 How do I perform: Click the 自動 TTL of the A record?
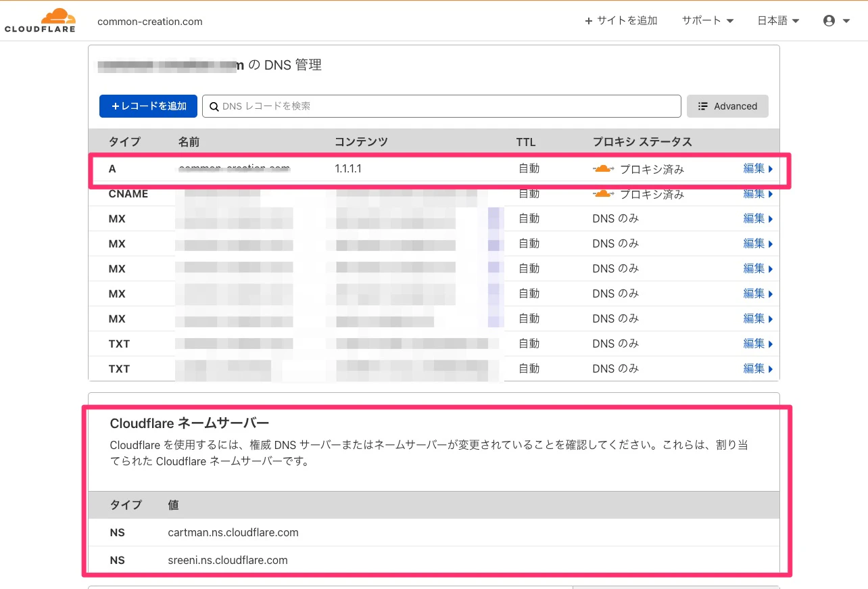(529, 169)
